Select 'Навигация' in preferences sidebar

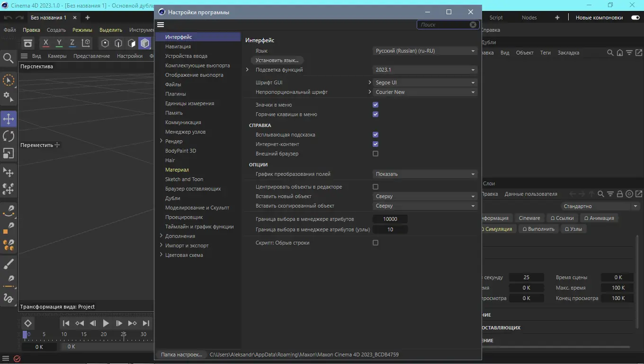point(178,46)
